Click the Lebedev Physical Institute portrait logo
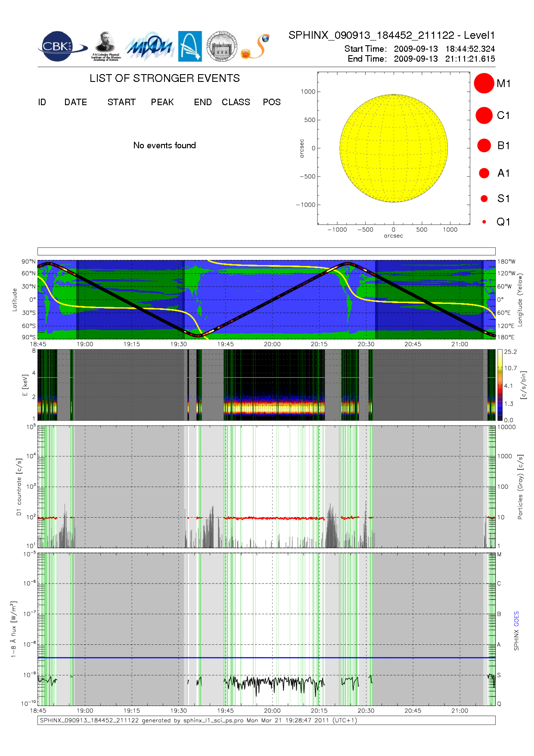The image size is (534, 756). tap(106, 46)
